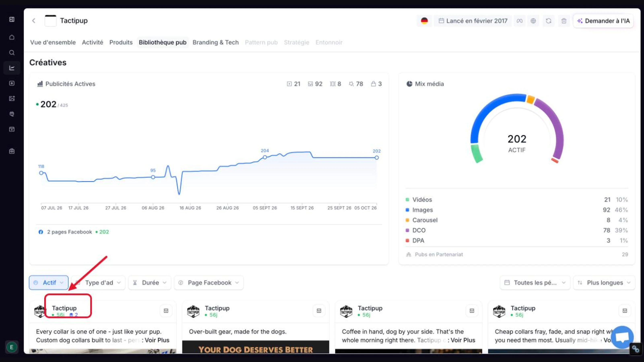The image size is (644, 362).
Task: Open the image creative sidebar icon
Action: click(12, 98)
